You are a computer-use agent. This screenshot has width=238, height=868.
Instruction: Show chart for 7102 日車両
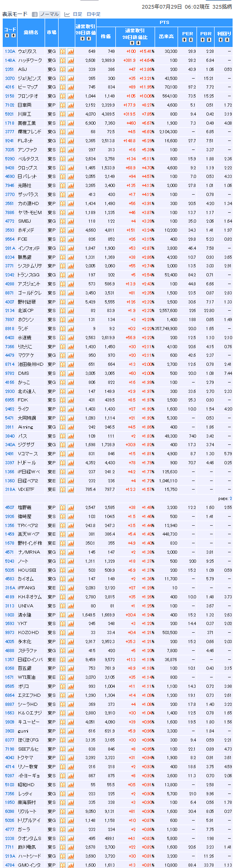(x=71, y=105)
